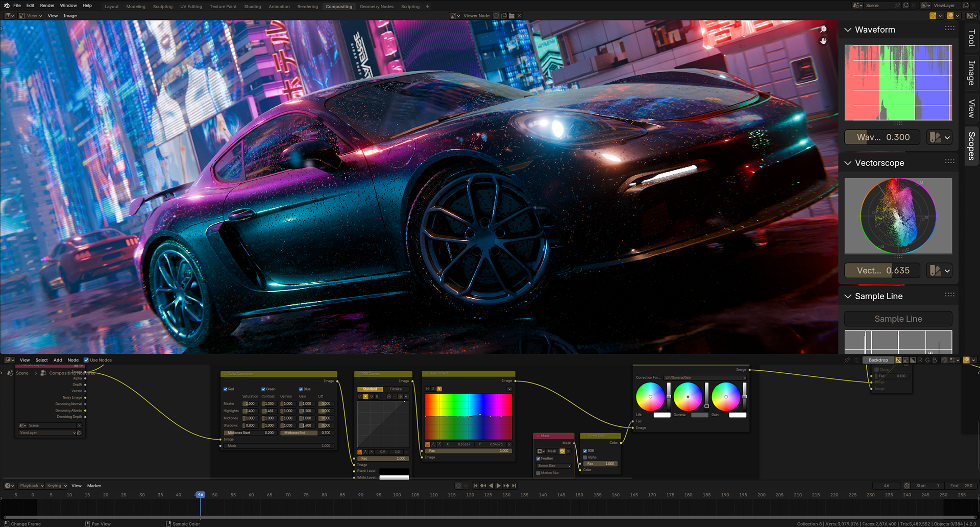The height and width of the screenshot is (527, 980).
Task: Click the pan hand icon in the image viewer
Action: [823, 41]
